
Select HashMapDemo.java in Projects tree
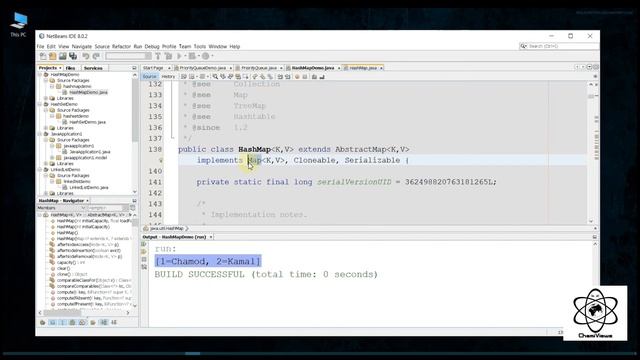88,92
